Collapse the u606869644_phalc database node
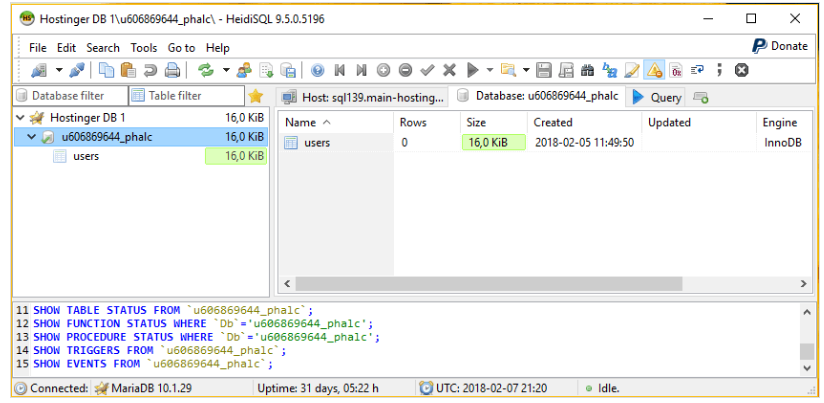This screenshot has width=824, height=403. pyautogui.click(x=32, y=137)
